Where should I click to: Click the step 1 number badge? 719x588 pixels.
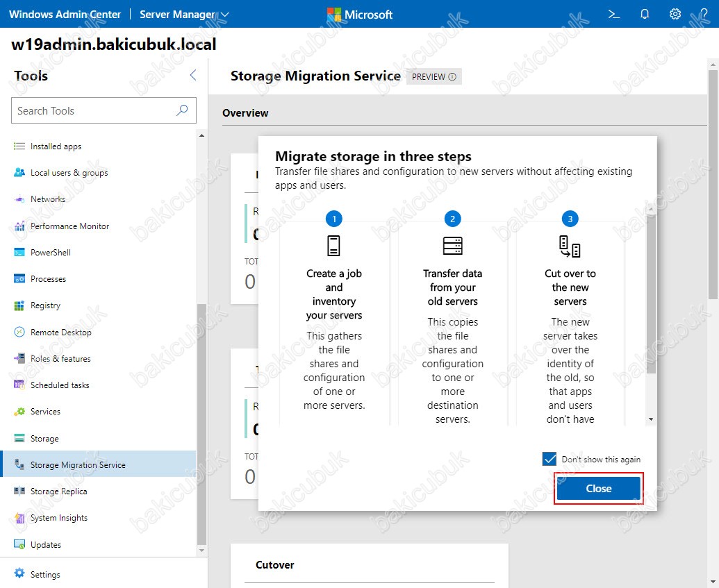click(334, 219)
